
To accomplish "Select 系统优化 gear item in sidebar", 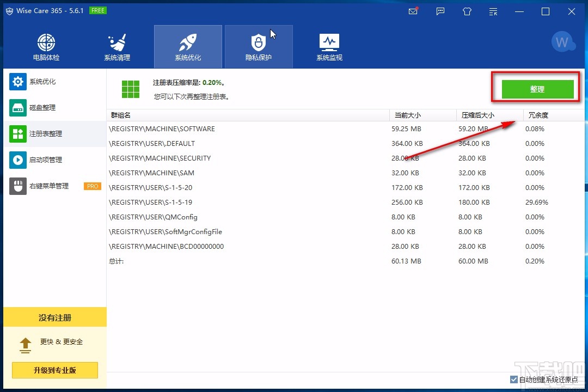I will 55,82.
